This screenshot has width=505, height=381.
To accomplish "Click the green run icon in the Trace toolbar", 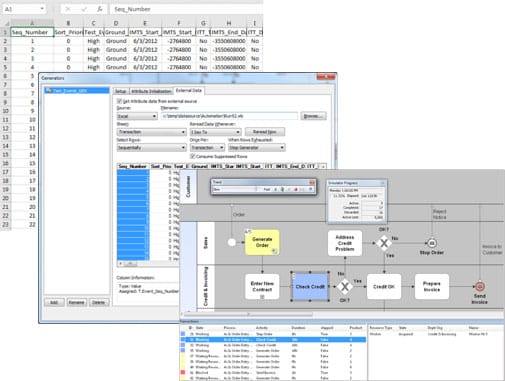I will pos(282,189).
